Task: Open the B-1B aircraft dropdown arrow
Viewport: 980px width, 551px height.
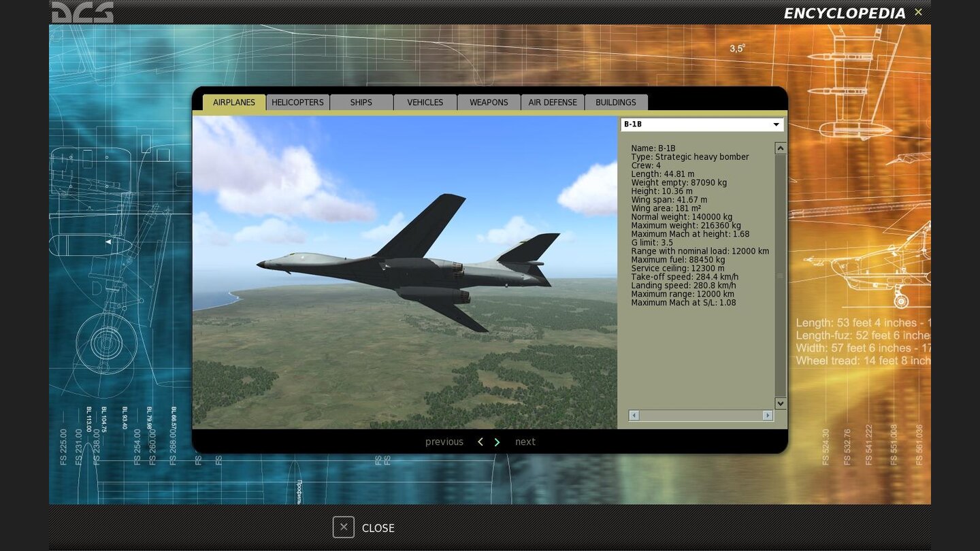Action: tap(776, 124)
